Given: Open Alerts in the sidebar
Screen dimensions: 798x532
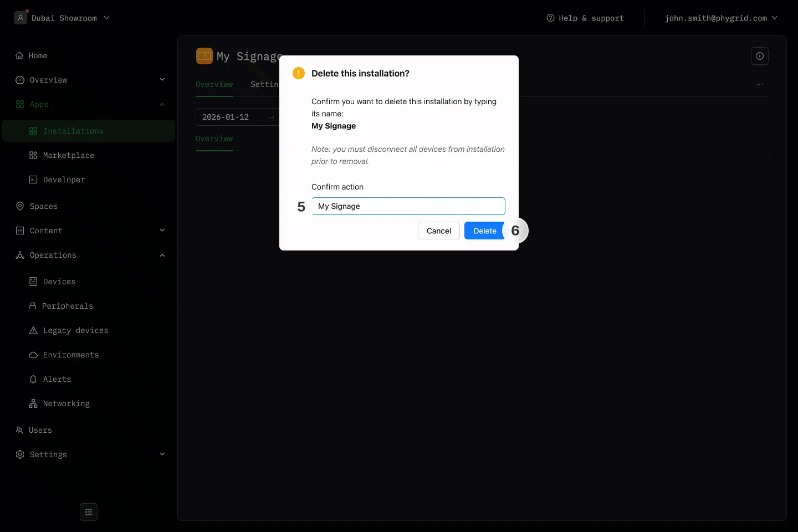Looking at the screenshot, I should (x=89, y=379).
